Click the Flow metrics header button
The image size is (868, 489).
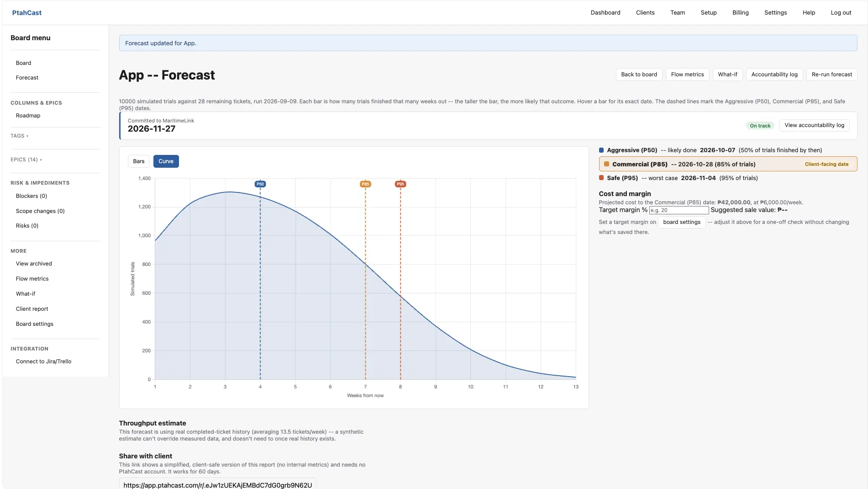coord(687,74)
